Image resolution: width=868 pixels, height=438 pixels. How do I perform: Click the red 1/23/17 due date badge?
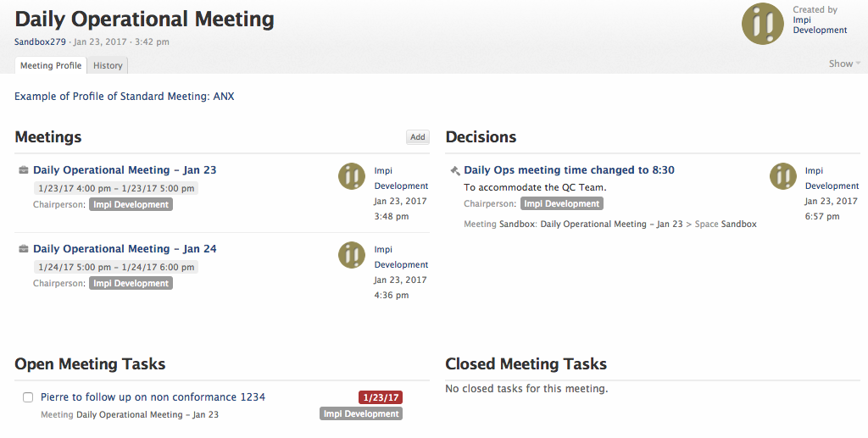(381, 397)
